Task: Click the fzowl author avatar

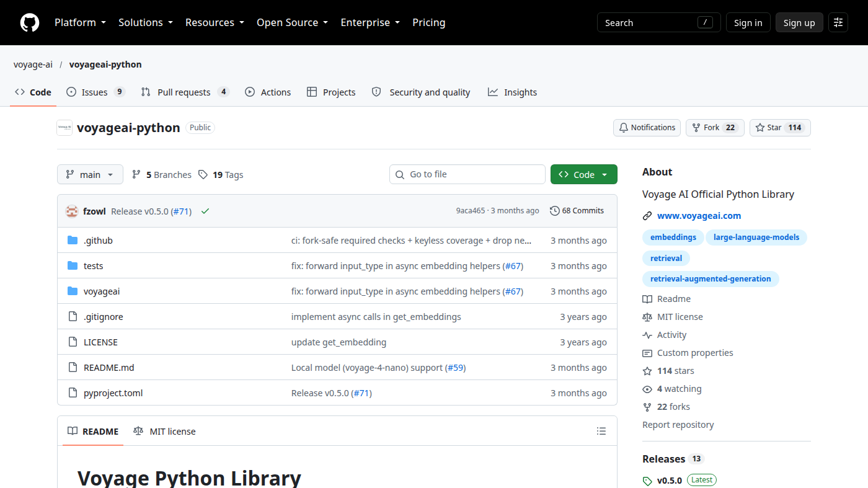Action: pyautogui.click(x=72, y=211)
